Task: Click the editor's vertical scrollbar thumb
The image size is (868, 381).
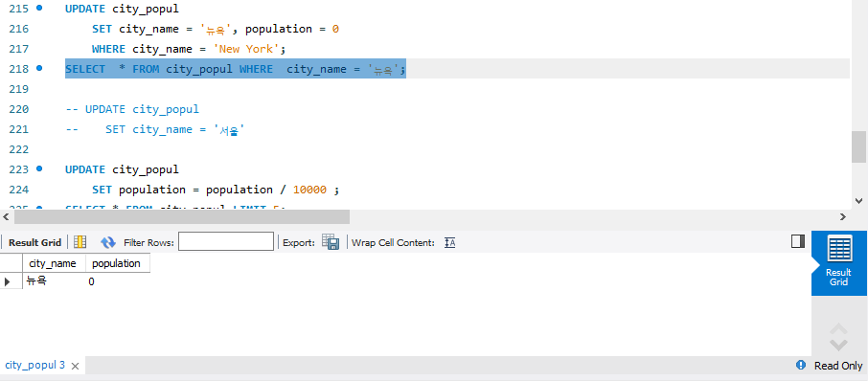Action: click(x=858, y=146)
